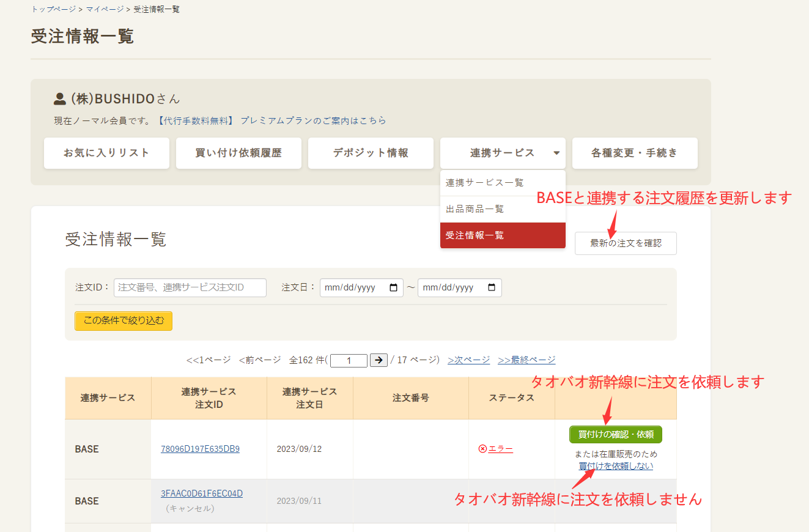Click 各種変更・手続き

(635, 153)
